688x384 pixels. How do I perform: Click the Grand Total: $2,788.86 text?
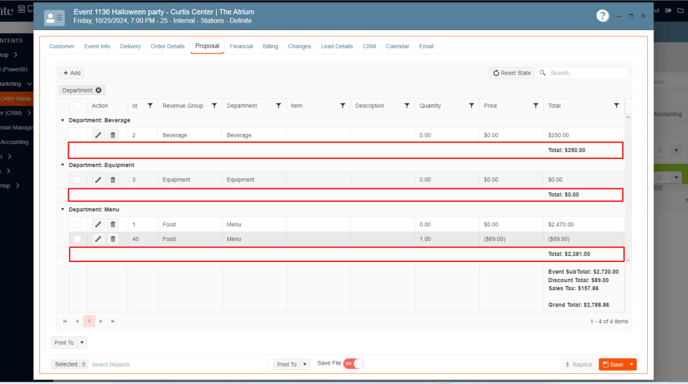coord(578,305)
